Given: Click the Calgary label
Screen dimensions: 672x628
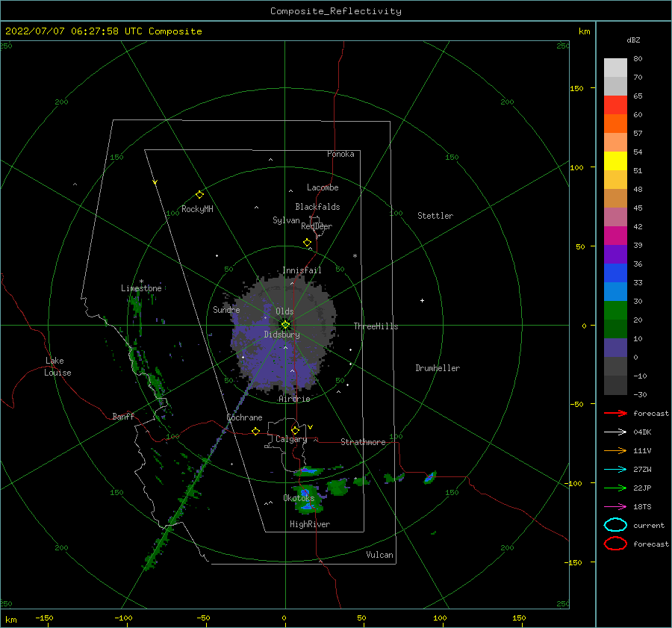Looking at the screenshot, I should [291, 439].
